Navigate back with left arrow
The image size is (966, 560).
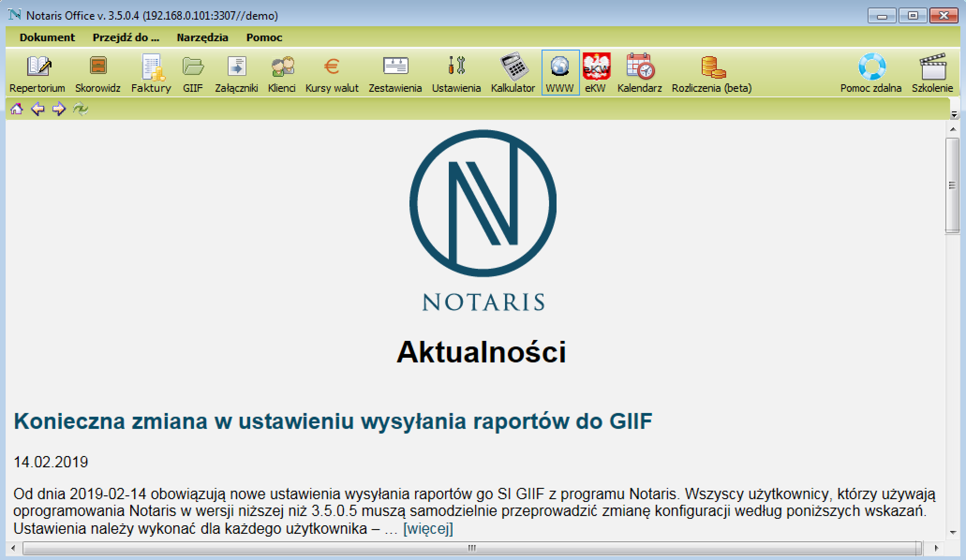(37, 109)
